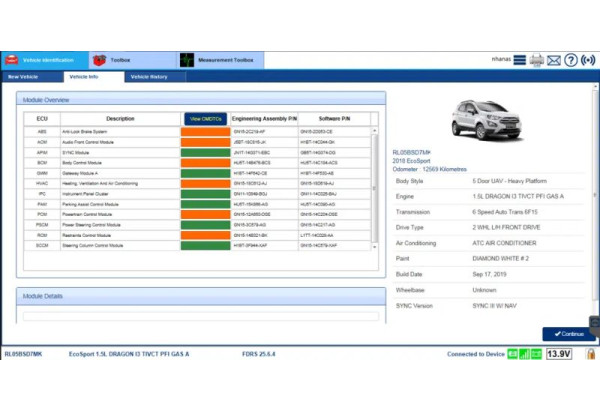Screen dimensions: 600x412
Task: Open the hamburger menu beside the username
Action: (520, 60)
